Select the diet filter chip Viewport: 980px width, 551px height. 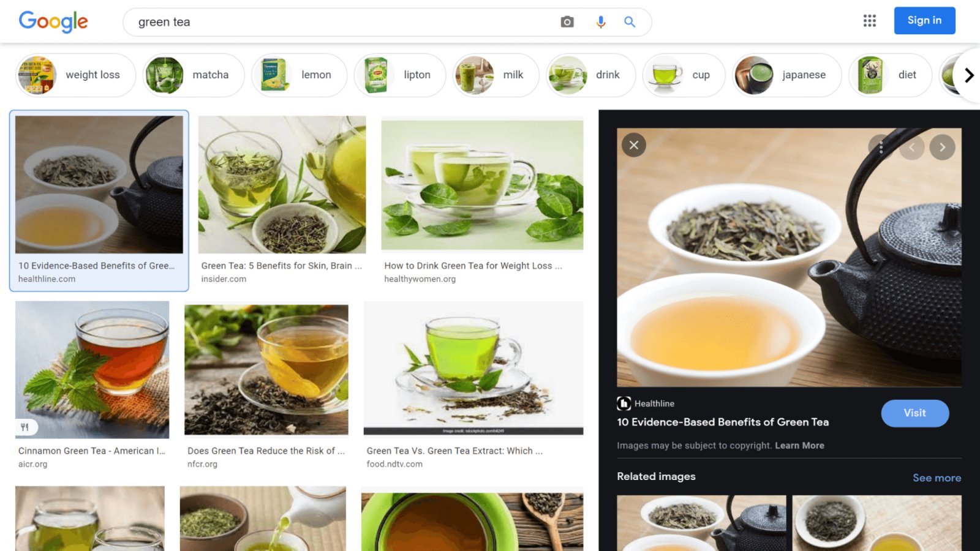pyautogui.click(x=890, y=75)
